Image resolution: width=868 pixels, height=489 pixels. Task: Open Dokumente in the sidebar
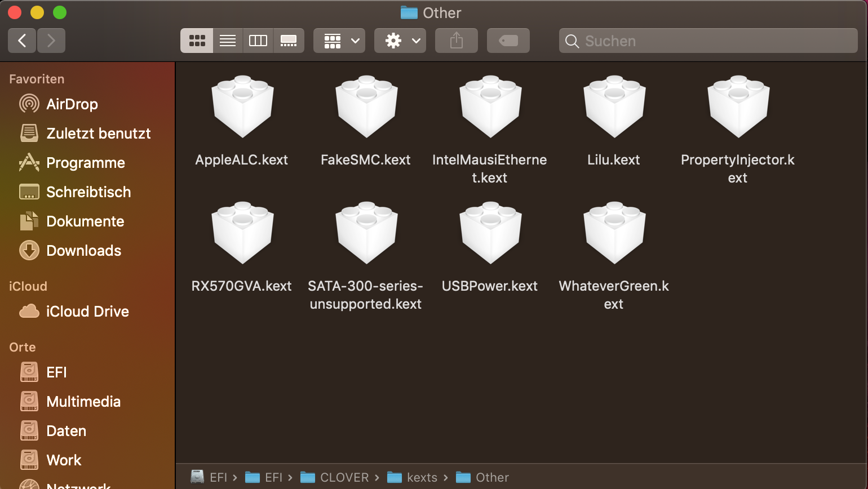(87, 221)
